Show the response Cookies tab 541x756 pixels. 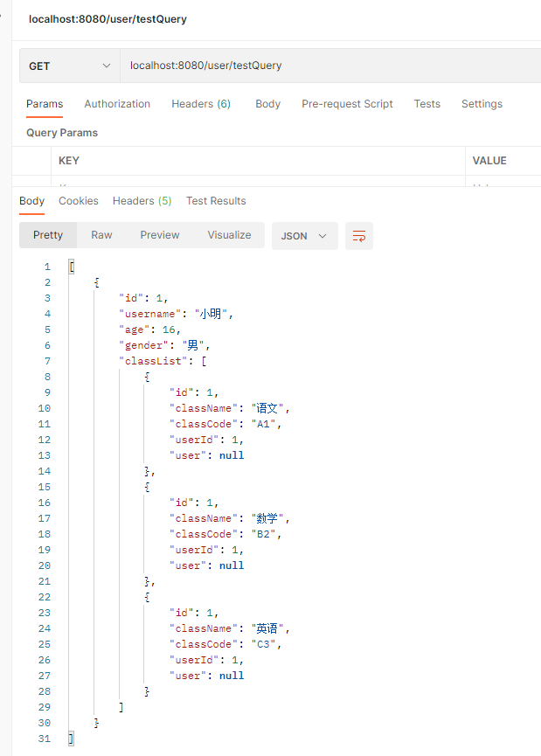tap(79, 201)
